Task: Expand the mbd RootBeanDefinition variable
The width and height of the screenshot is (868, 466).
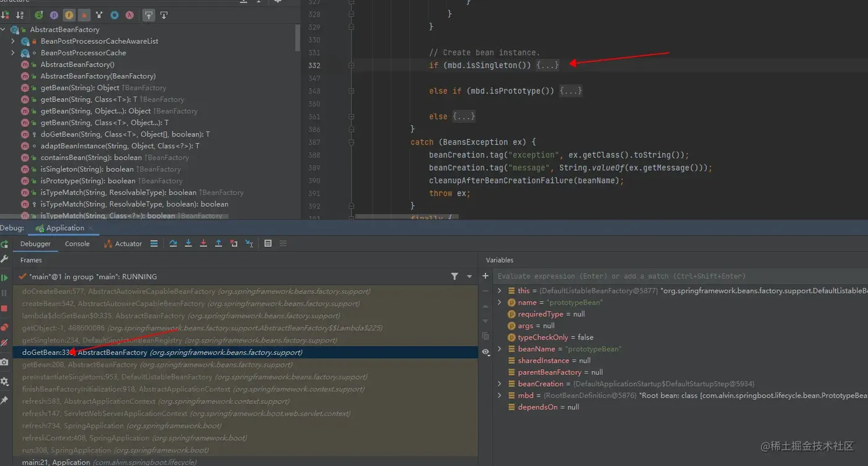Action: coord(500,395)
